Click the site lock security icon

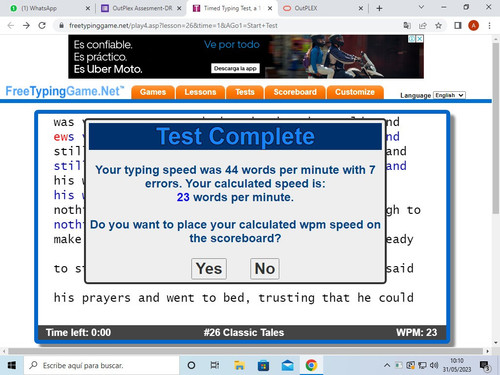click(61, 26)
